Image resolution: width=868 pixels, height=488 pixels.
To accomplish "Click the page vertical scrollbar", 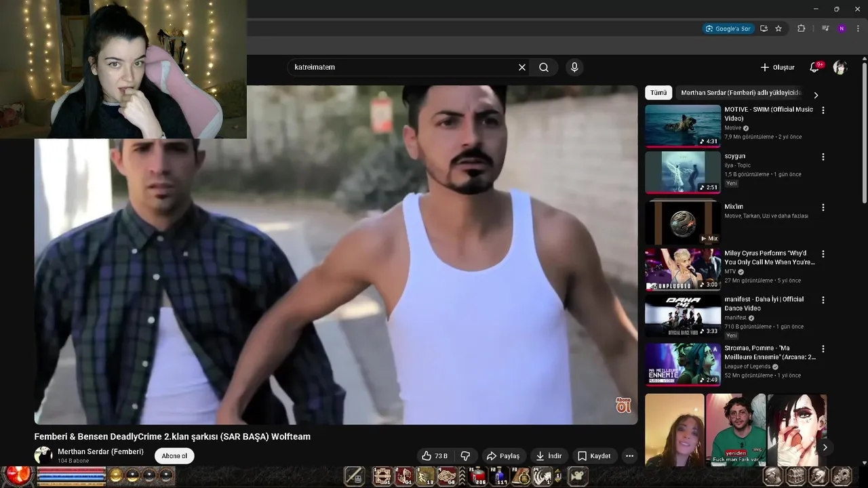I will coord(864,132).
